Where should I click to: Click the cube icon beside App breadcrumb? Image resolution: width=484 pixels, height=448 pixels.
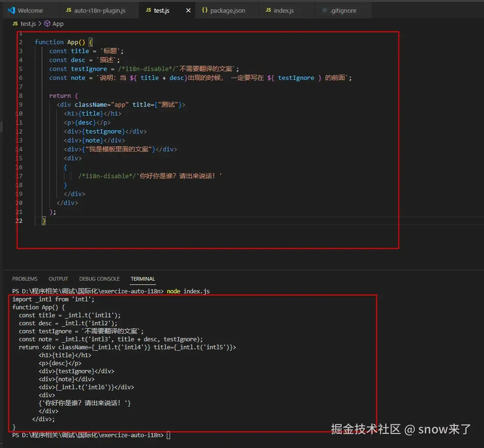[47, 24]
